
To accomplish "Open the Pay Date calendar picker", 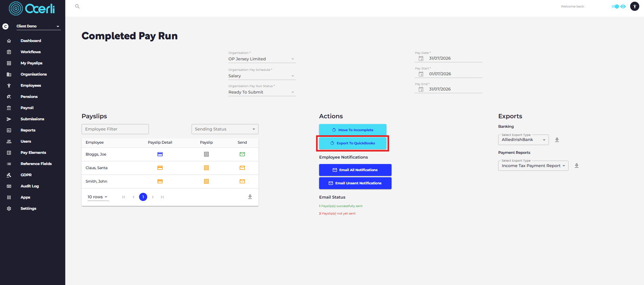I will (421, 58).
